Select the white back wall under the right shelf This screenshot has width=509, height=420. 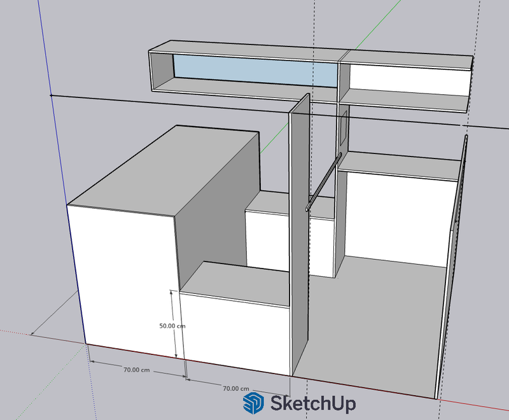(398, 216)
